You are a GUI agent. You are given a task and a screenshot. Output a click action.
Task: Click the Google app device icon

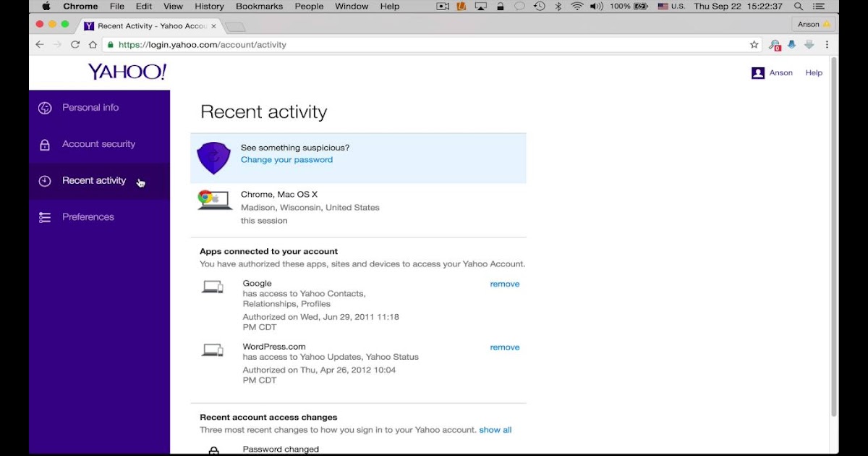(x=213, y=287)
